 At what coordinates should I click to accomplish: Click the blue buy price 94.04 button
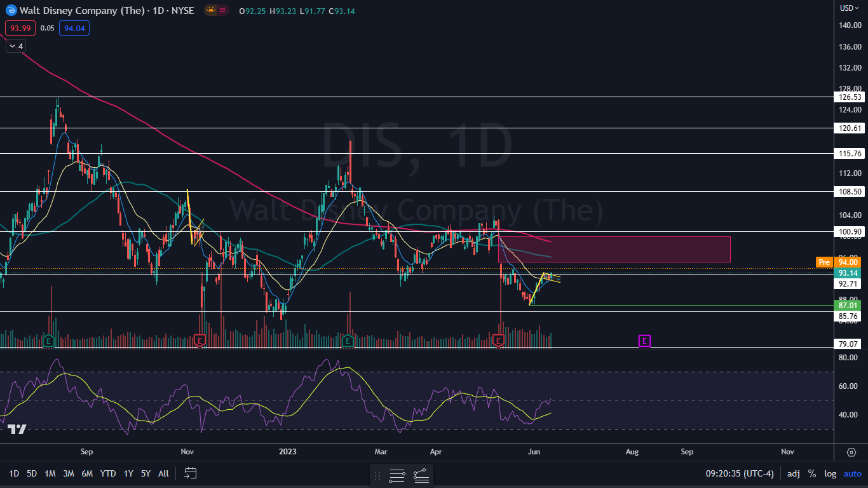click(x=74, y=28)
